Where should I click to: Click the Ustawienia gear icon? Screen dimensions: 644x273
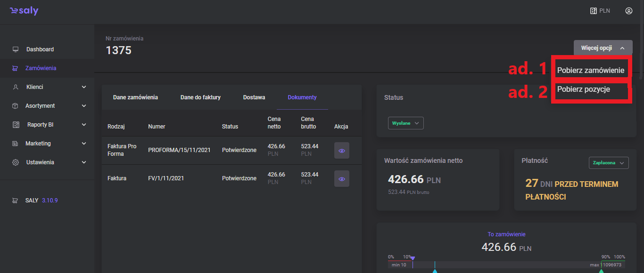pyautogui.click(x=15, y=162)
